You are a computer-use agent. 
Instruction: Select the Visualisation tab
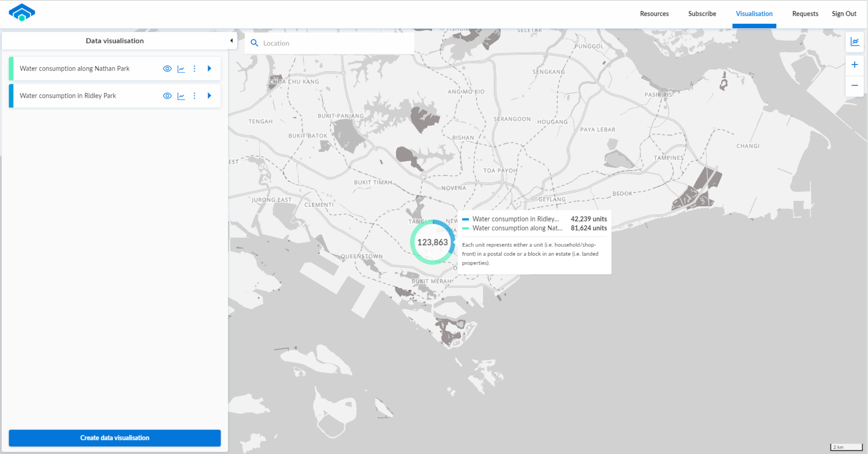(754, 14)
